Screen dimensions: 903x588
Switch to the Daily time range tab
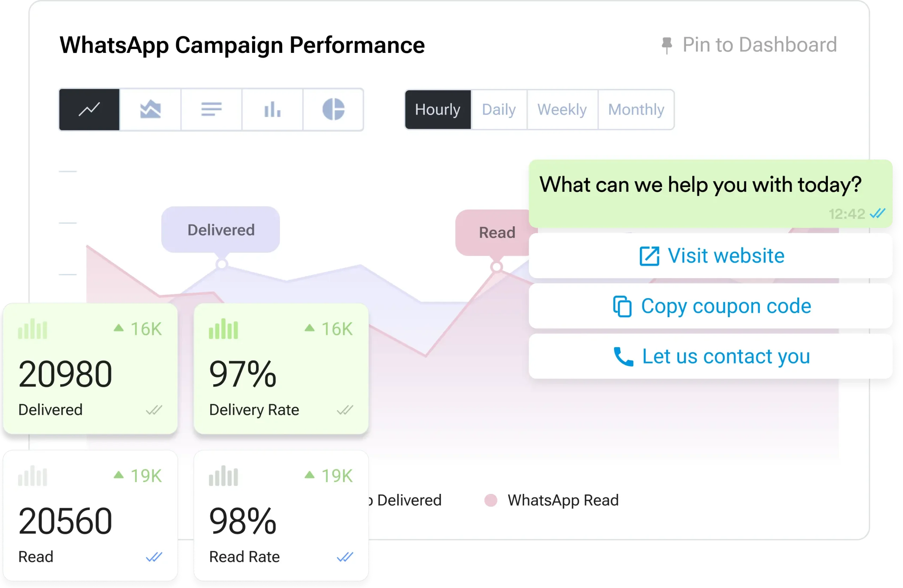coord(498,110)
